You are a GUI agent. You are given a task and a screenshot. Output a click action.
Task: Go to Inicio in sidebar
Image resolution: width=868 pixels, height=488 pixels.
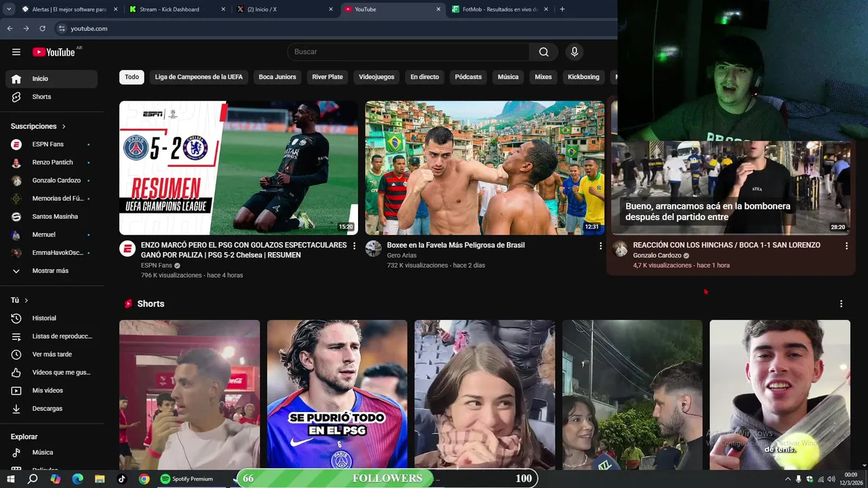pos(52,79)
